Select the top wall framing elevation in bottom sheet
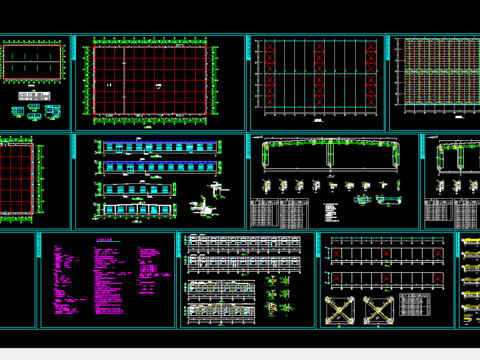The image size is (480, 360). pyautogui.click(x=244, y=242)
